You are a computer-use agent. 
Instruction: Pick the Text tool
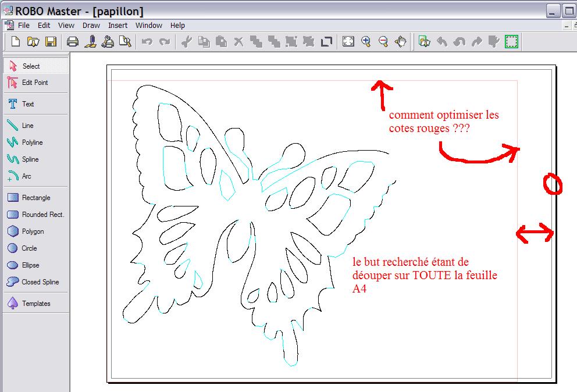point(28,104)
